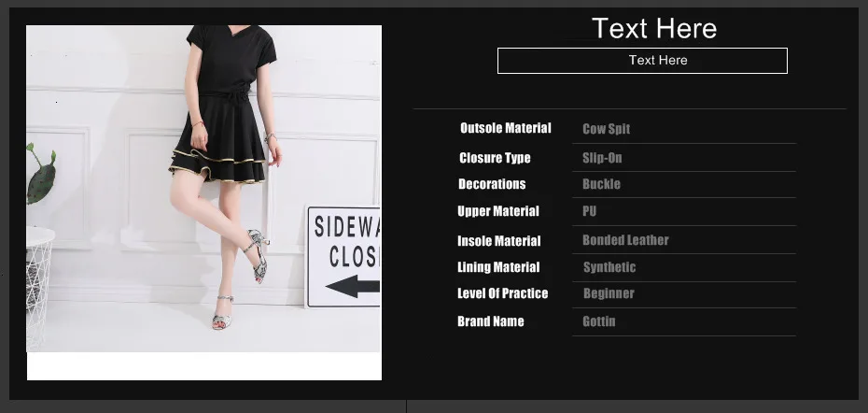Select the Closure Type label
Viewport: 868px width, 413px height.
[495, 158]
